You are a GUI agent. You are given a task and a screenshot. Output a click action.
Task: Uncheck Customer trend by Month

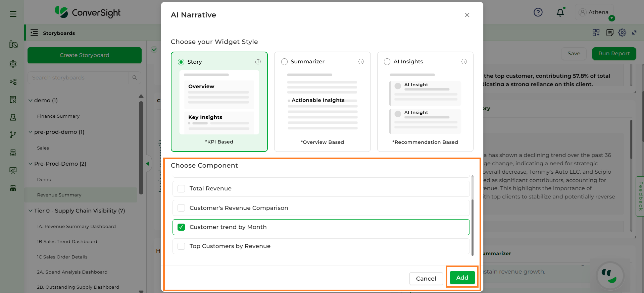coord(181,227)
